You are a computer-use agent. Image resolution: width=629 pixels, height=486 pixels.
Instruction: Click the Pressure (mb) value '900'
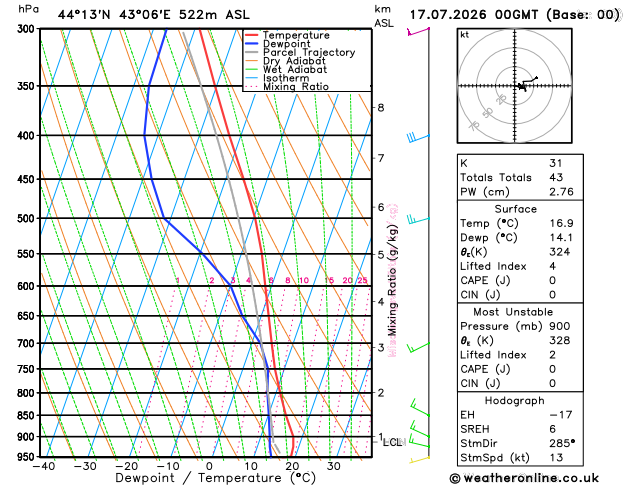click(x=560, y=326)
